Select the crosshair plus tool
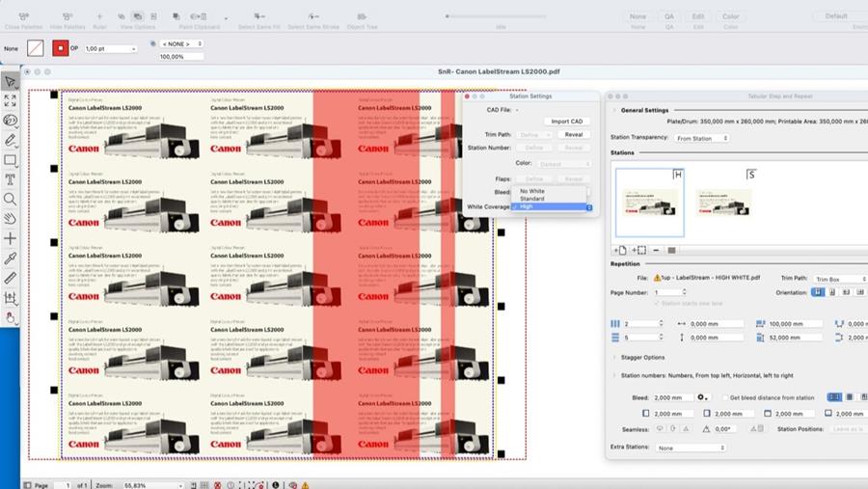This screenshot has width=868, height=489. [x=10, y=238]
